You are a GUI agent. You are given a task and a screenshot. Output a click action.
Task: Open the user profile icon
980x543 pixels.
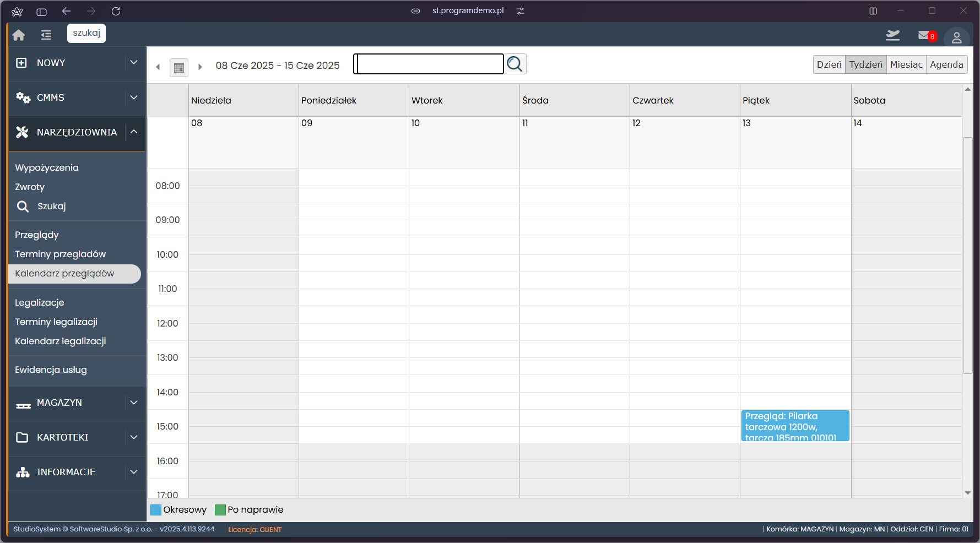[956, 37]
